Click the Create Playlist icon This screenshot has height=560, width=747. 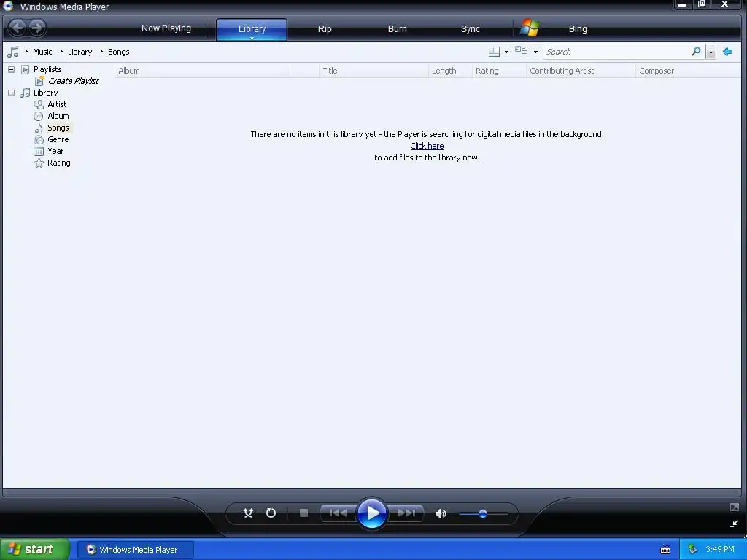tap(39, 80)
